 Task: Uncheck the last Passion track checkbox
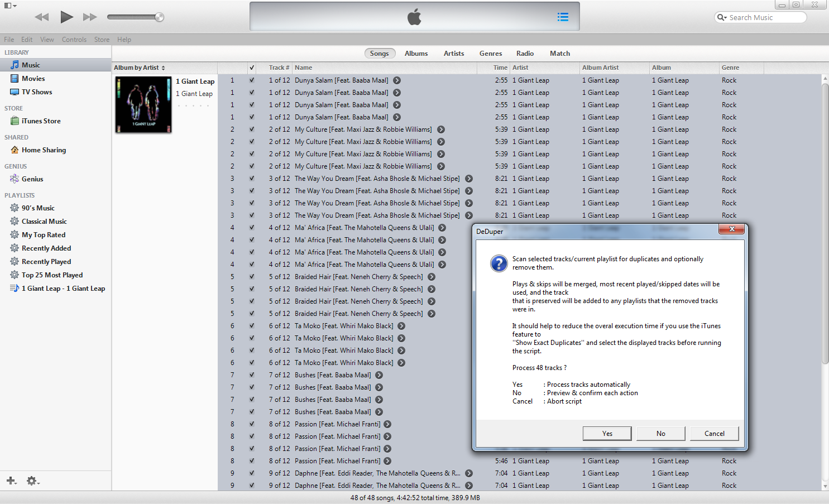(x=252, y=461)
